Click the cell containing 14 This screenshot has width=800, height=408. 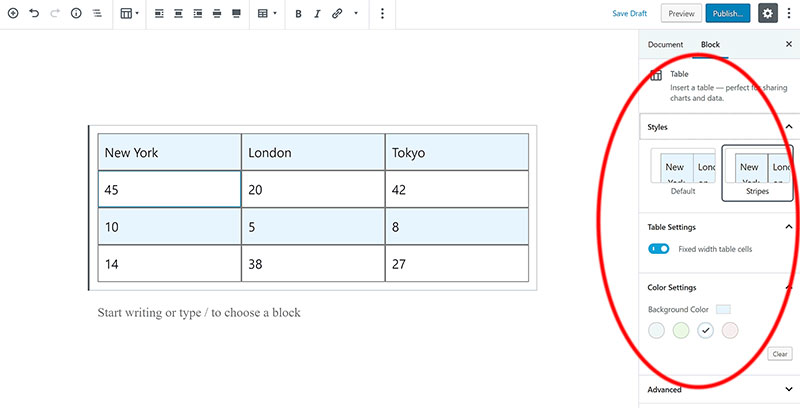coord(169,264)
